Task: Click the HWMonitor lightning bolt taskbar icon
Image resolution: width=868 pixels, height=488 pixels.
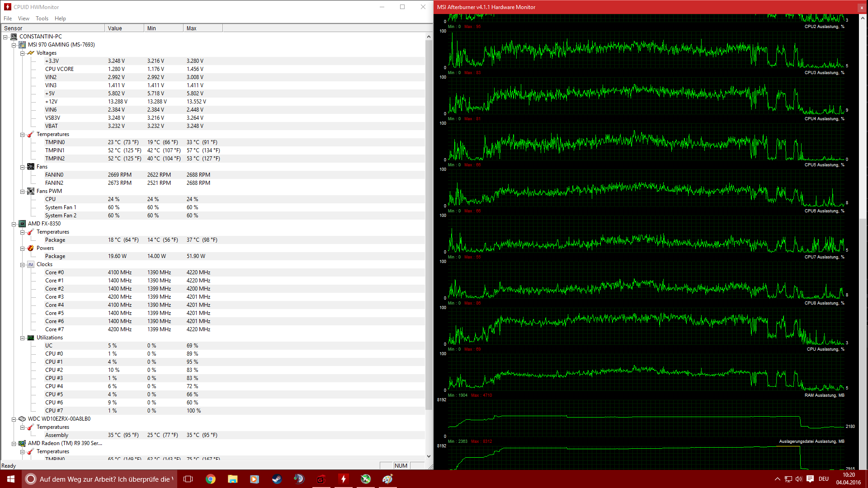Action: point(344,479)
